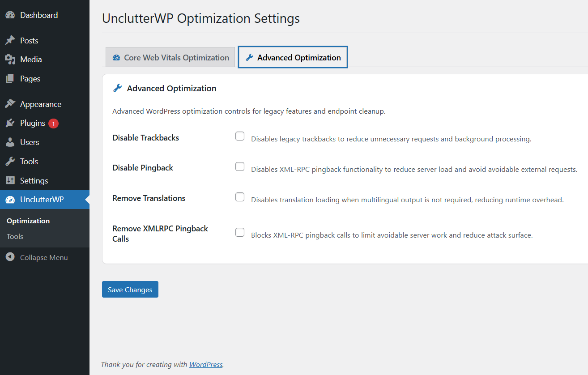Go to the Users menu
Image resolution: width=588 pixels, height=375 pixels.
(x=45, y=142)
